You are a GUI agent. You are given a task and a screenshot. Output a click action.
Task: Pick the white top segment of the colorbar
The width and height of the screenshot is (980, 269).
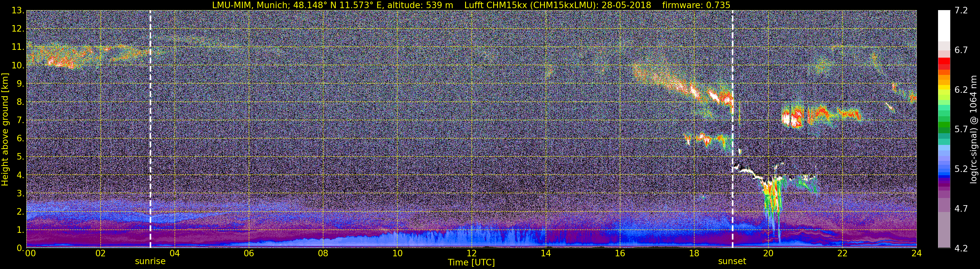coord(944,26)
